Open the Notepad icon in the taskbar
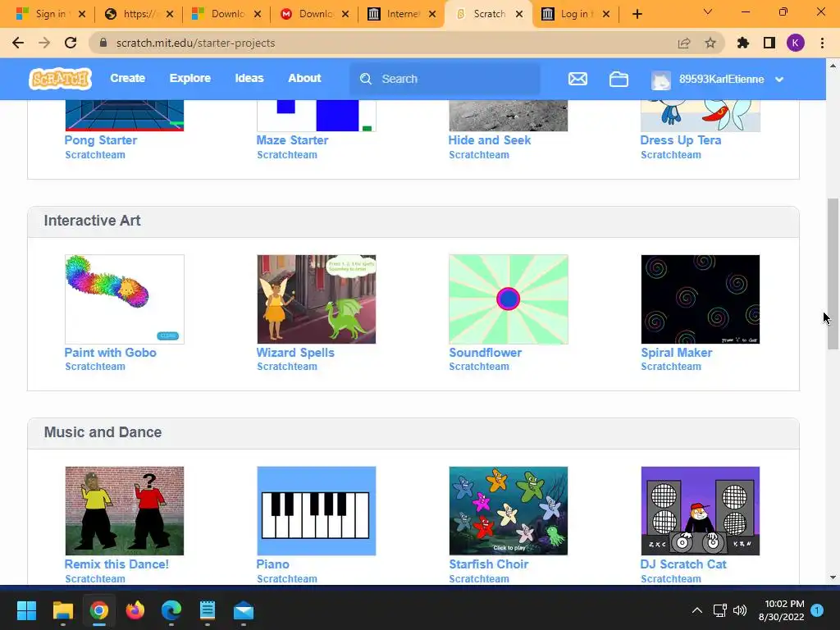 pos(208,610)
